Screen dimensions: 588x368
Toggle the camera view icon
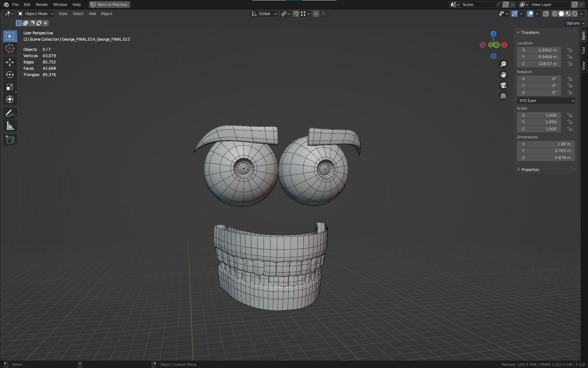[503, 85]
